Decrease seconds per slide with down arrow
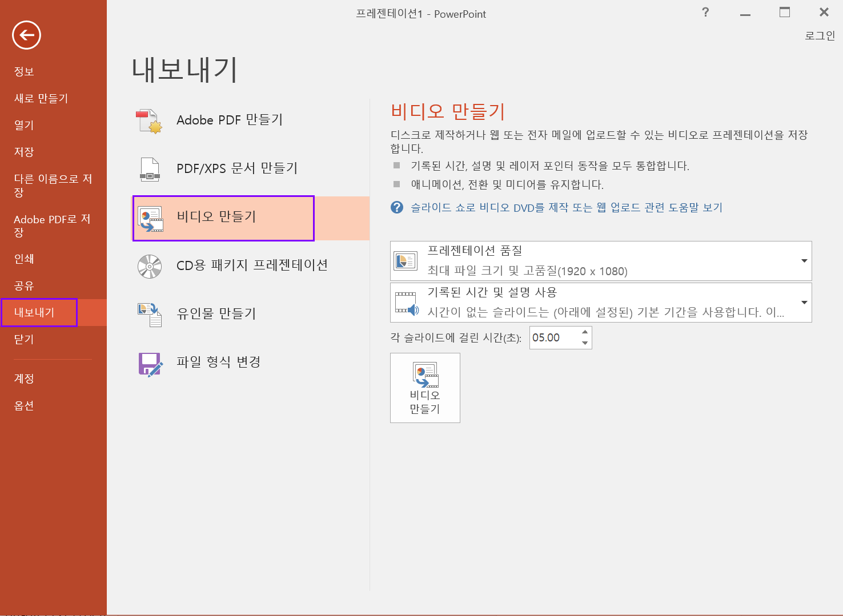The image size is (843, 616). (585, 343)
